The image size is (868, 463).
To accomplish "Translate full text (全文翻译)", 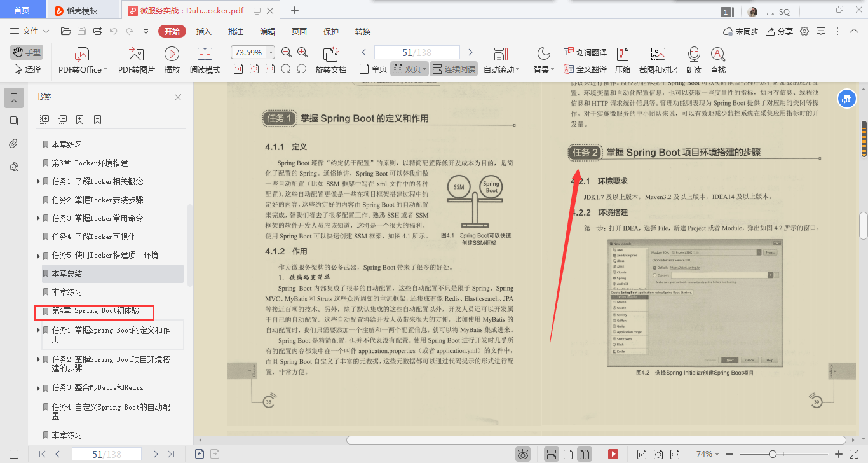I will click(585, 69).
